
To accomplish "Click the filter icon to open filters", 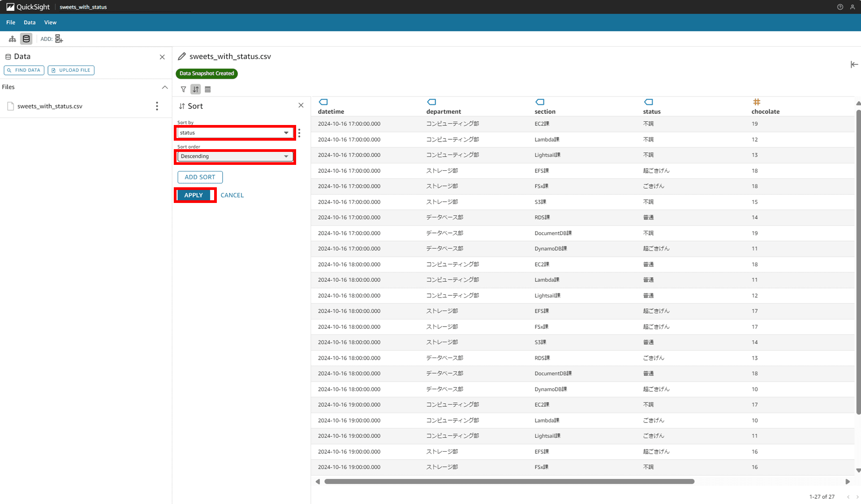I will [x=184, y=89].
